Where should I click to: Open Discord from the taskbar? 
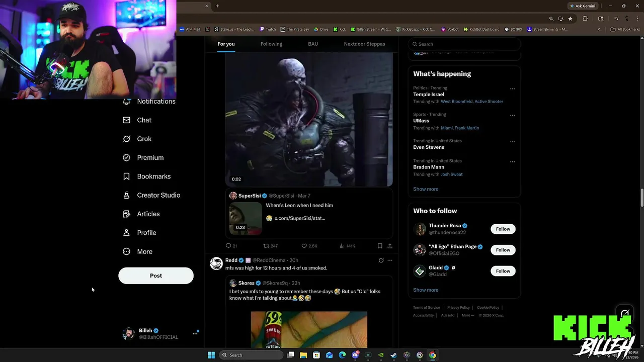[355, 355]
